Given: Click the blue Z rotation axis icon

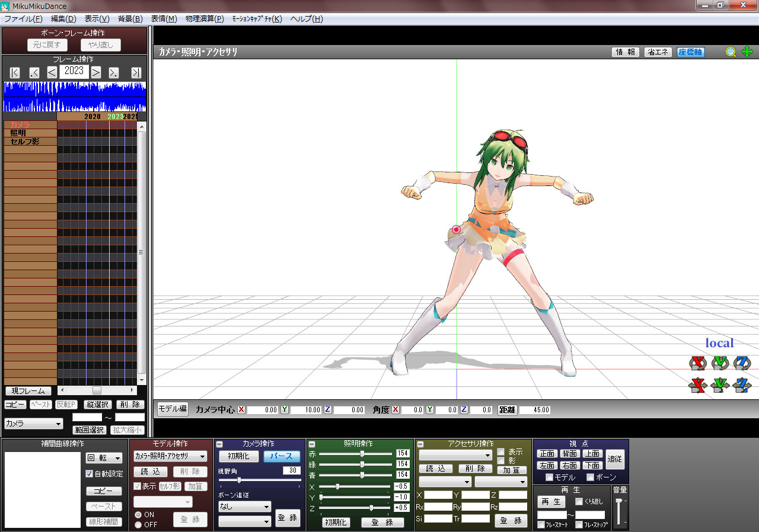Looking at the screenshot, I should tap(742, 363).
